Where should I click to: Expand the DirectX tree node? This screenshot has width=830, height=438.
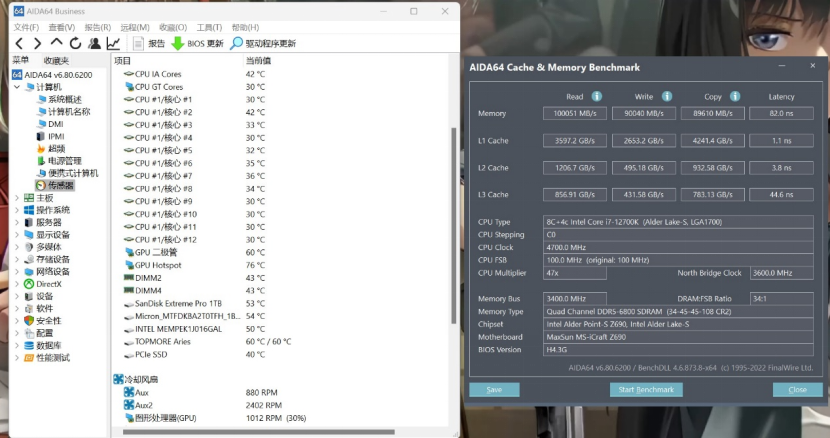17,284
